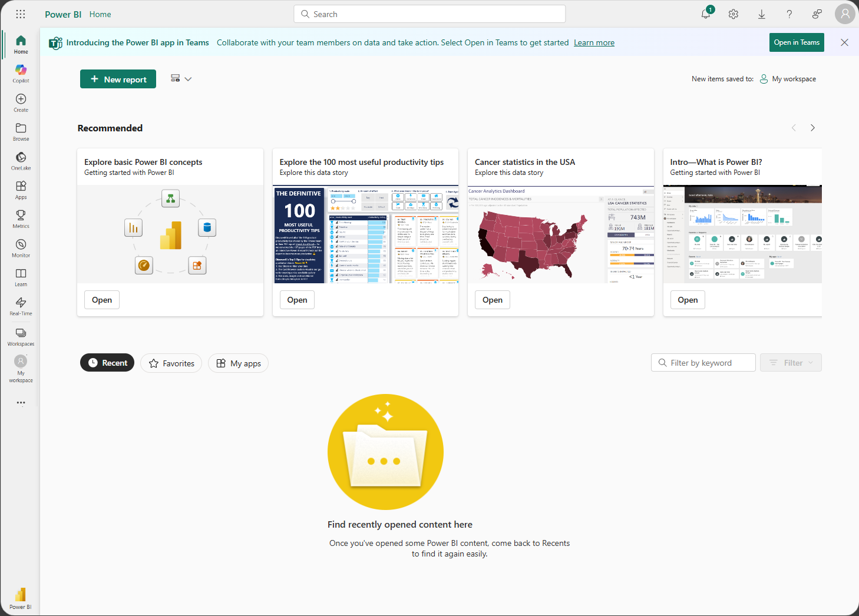Click the Home breadcrumb in header
The width and height of the screenshot is (859, 616).
100,14
